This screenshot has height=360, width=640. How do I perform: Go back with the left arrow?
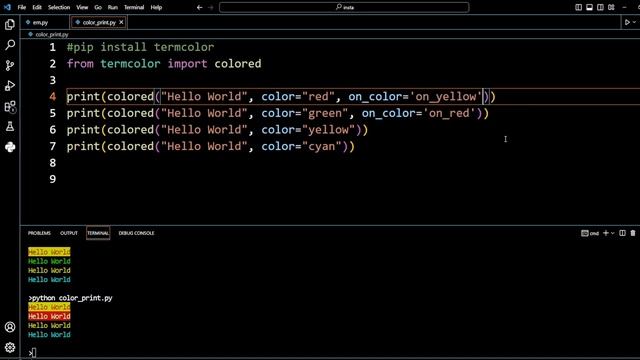(x=200, y=7)
